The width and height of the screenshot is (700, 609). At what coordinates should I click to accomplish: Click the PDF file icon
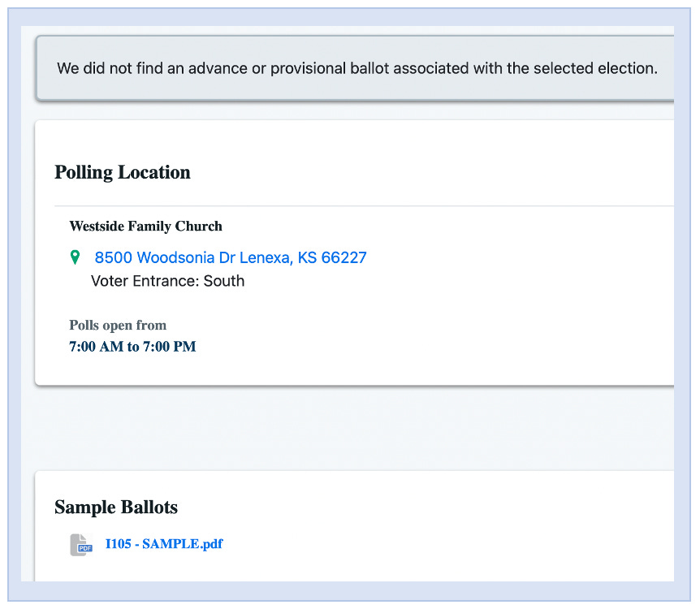(80, 545)
